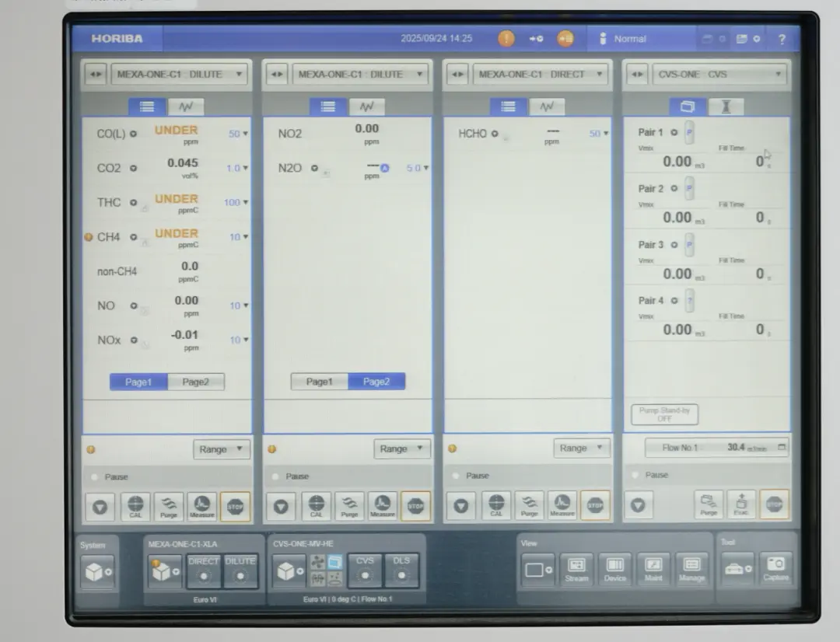
Task: Click the down-arrow button in first DILUTE panel
Action: point(100,507)
